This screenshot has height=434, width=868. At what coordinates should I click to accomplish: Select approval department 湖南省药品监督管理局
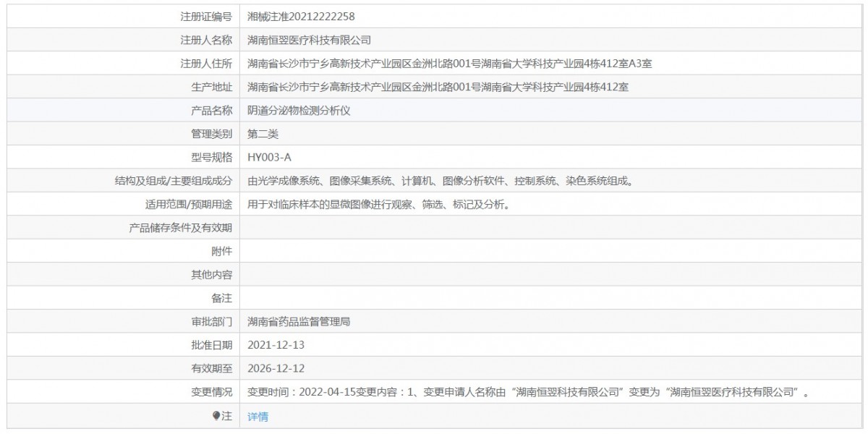point(299,322)
